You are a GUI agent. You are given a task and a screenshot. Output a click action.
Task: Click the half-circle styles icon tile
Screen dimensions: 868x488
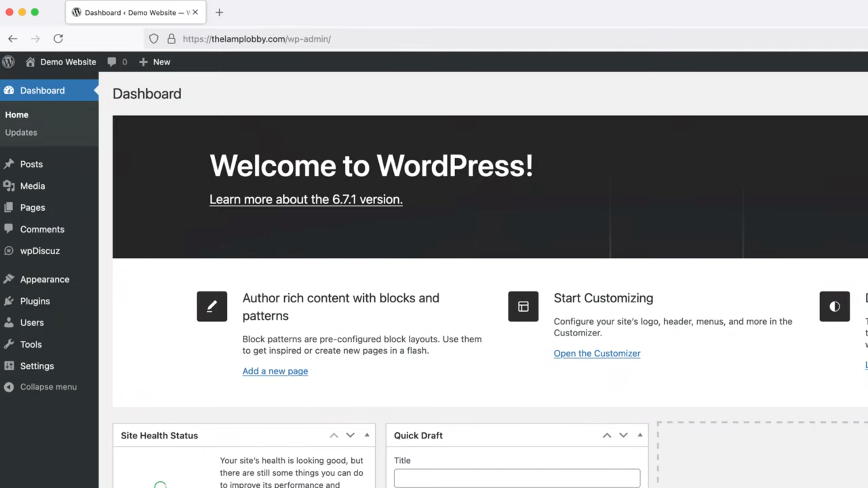point(835,306)
